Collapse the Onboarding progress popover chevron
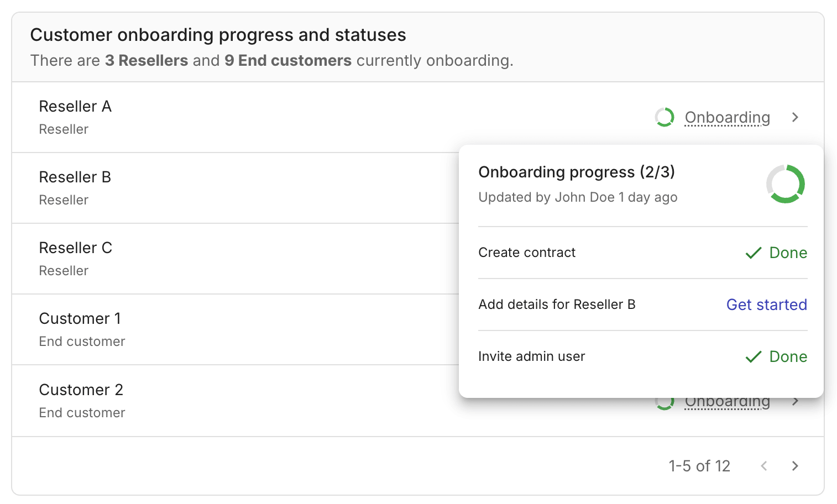The height and width of the screenshot is (504, 837). click(795, 117)
